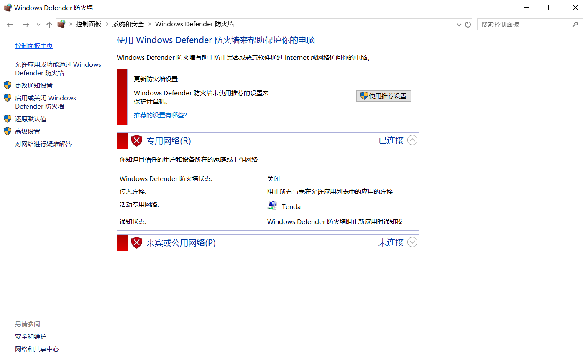Click the search magnifier icon

(575, 25)
